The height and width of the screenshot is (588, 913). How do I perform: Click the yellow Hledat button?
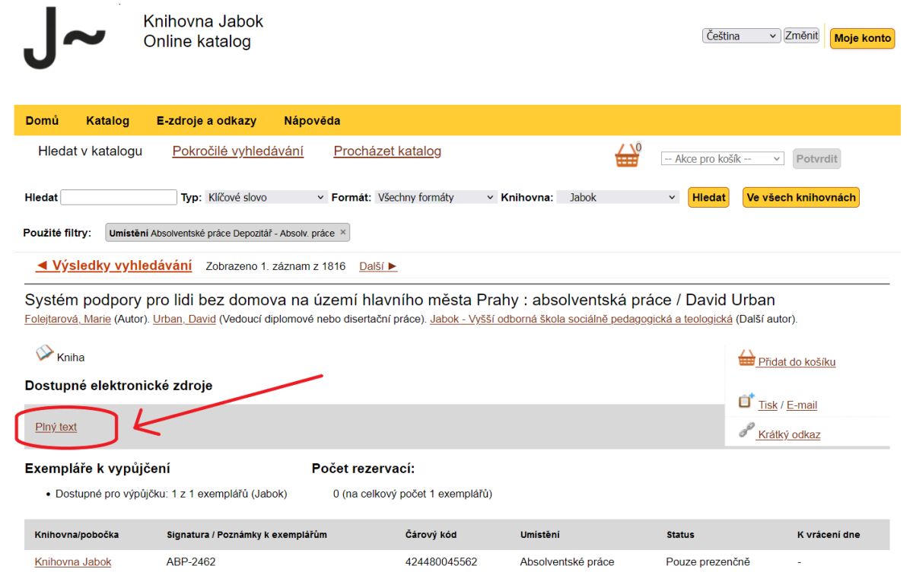click(x=708, y=196)
